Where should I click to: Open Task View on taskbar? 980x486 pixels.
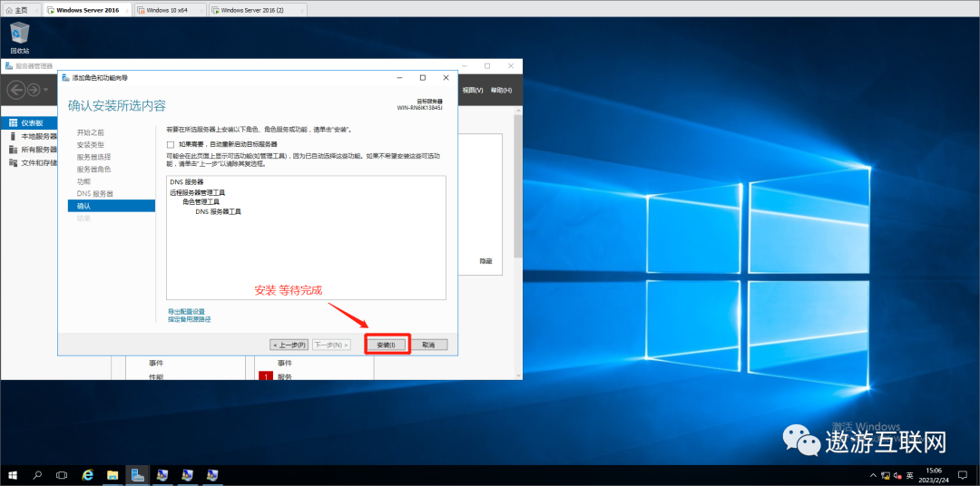(62, 475)
